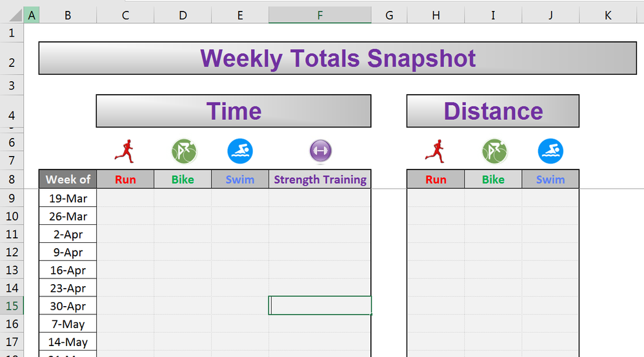The width and height of the screenshot is (644, 357).
Task: Select the 30-Apr date cell
Action: pos(68,307)
